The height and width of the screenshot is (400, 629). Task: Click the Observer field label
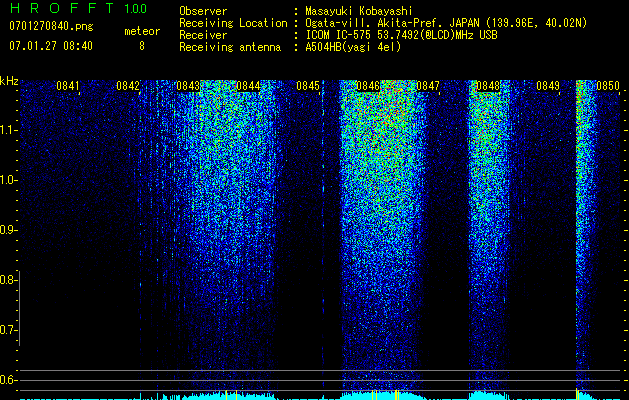pos(203,11)
